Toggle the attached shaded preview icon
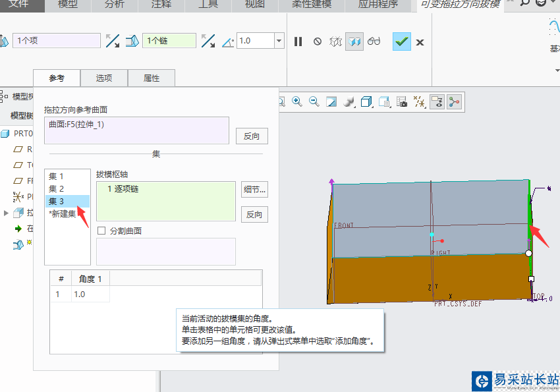 (354, 42)
